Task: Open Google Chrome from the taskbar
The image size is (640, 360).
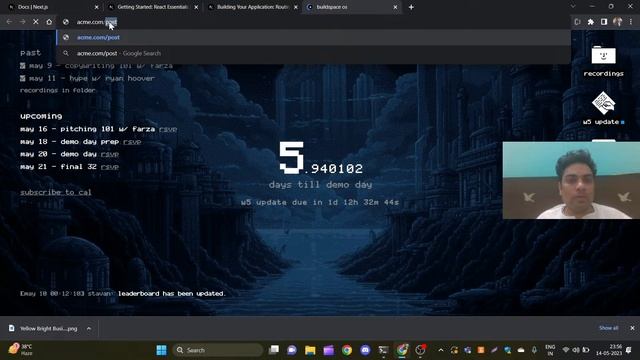Action: pyautogui.click(x=347, y=350)
